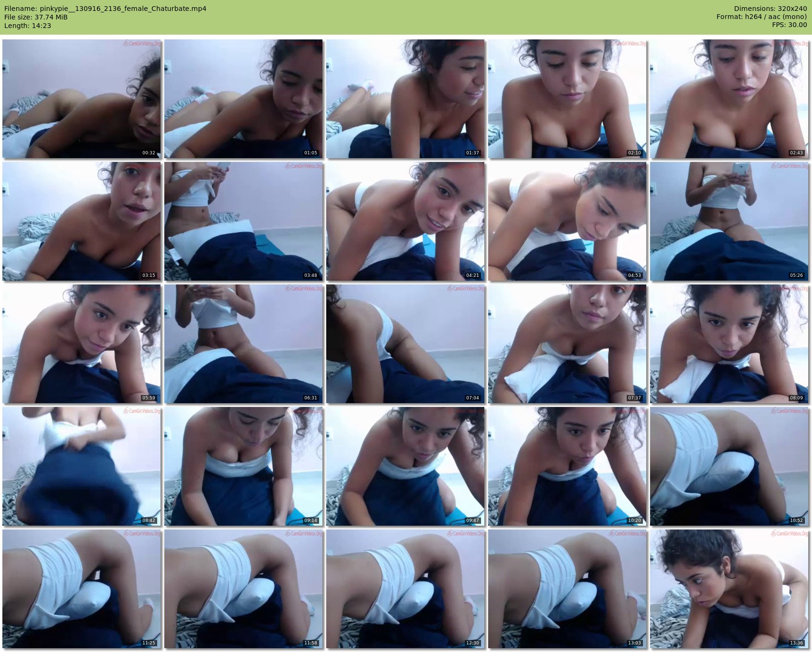Click the "Format: h264 / aac (mono)" text
The image size is (812, 652).
point(762,17)
